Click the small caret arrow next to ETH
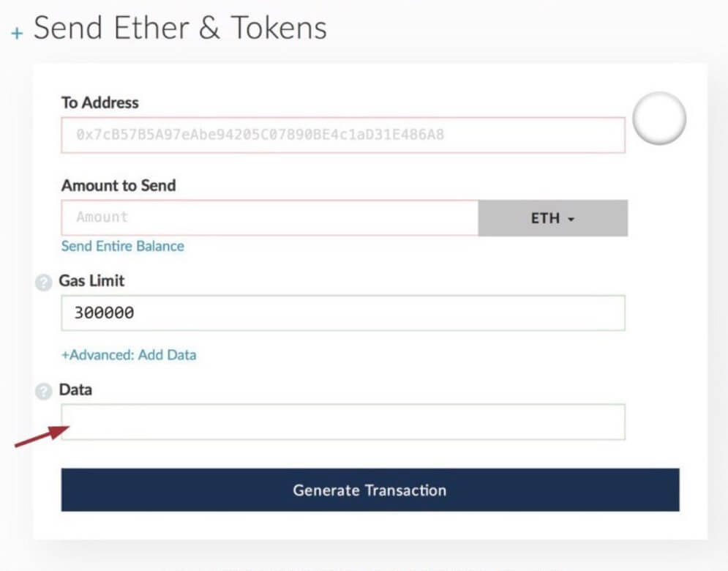This screenshot has width=728, height=571. point(571,219)
